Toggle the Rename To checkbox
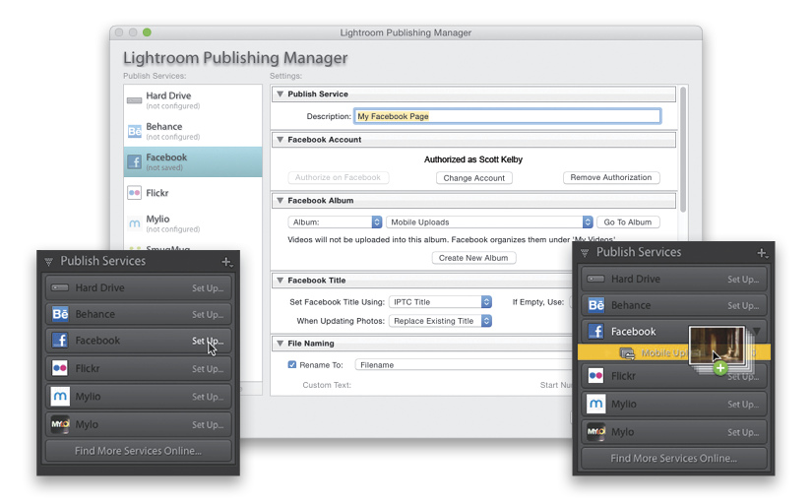 [x=291, y=364]
